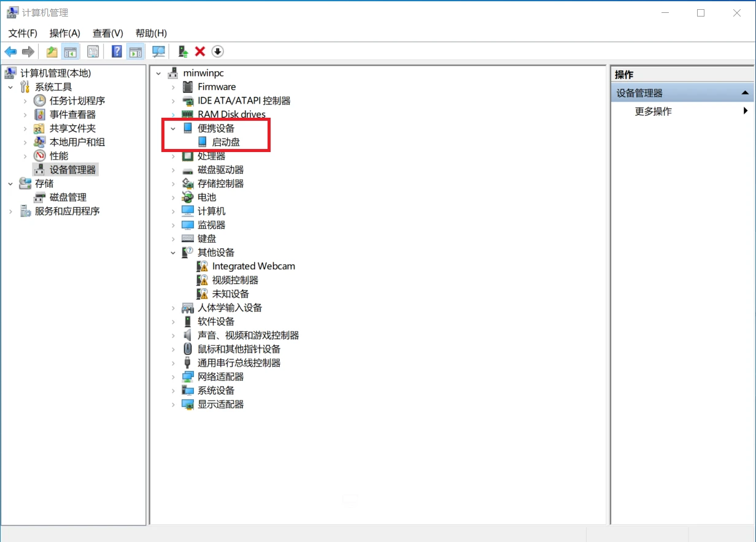Open the 查看(V) menu

point(107,33)
